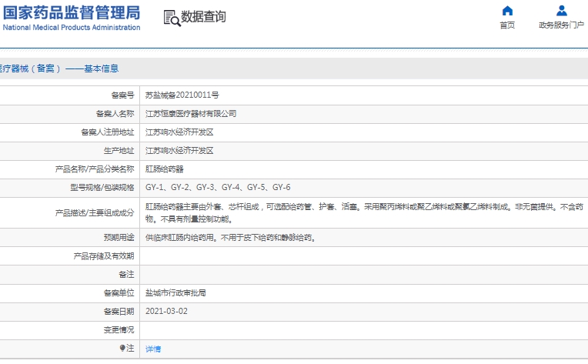Screen dimensions: 588x364
Task: Select the 生产地址 value 江苏响水经济开发区
Action: point(179,151)
